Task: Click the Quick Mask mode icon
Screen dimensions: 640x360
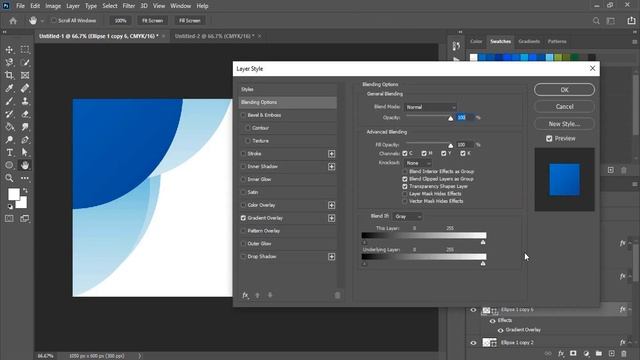Action: click(9, 219)
